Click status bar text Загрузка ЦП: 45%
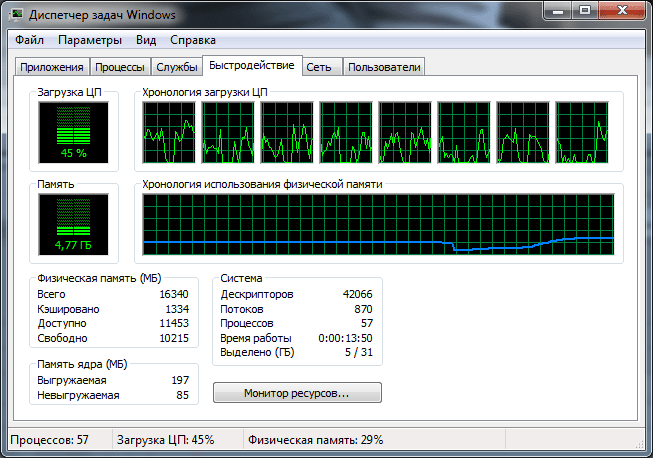Image resolution: width=653 pixels, height=458 pixels. pyautogui.click(x=165, y=440)
